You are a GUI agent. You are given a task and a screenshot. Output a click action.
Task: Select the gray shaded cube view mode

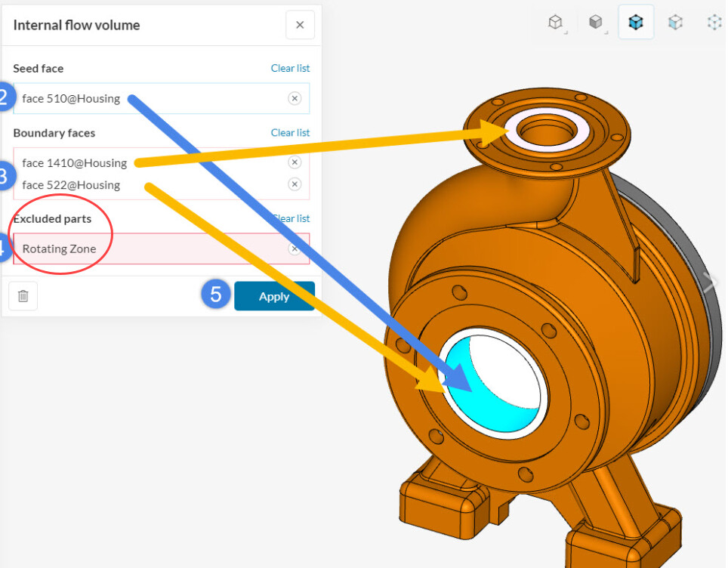click(x=595, y=23)
